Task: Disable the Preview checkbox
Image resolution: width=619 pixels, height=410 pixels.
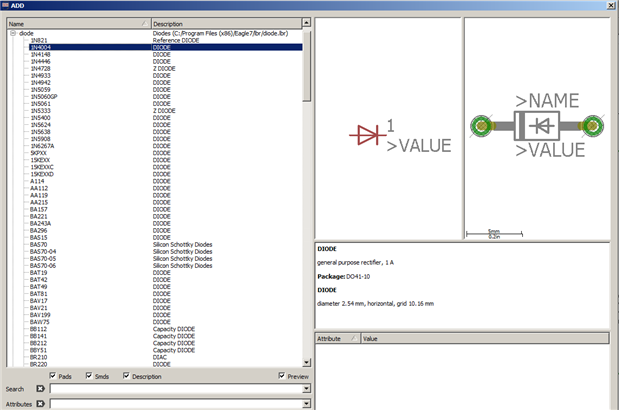Action: point(283,376)
